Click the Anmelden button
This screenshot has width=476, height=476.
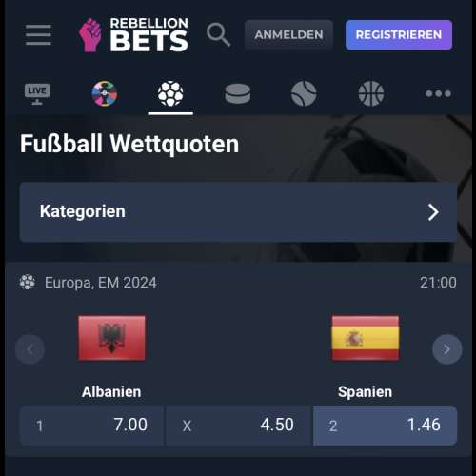[x=288, y=35]
